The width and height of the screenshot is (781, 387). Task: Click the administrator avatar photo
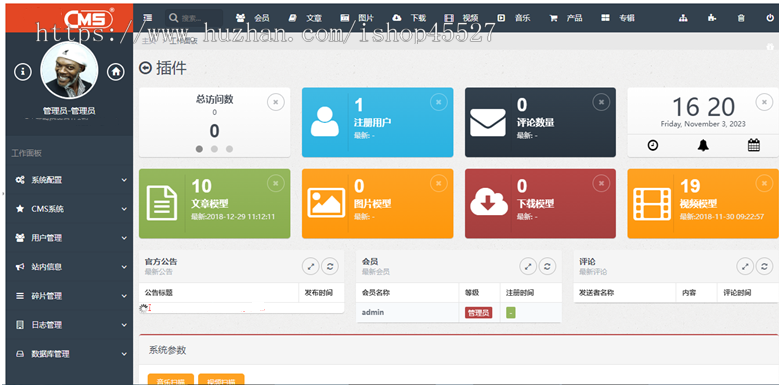(x=69, y=70)
